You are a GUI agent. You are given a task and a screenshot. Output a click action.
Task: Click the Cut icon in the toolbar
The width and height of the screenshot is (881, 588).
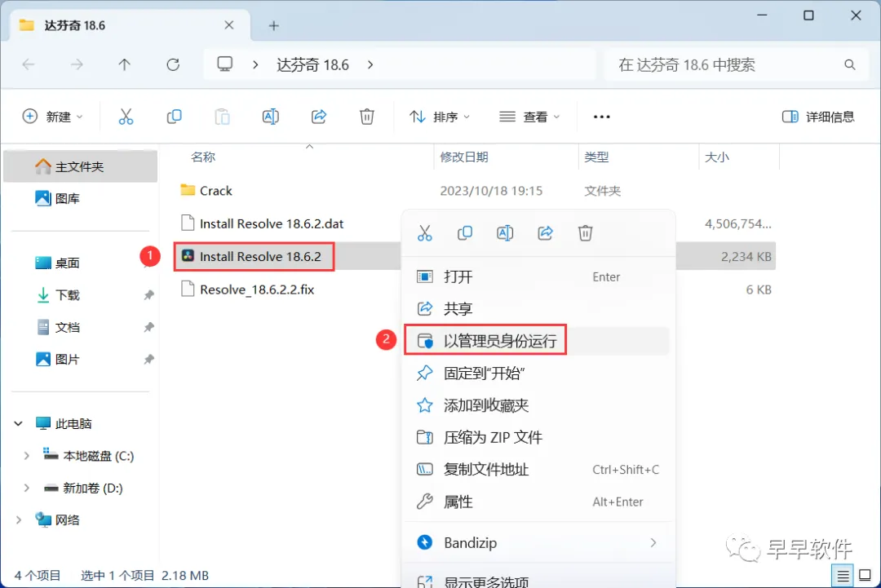(x=126, y=117)
